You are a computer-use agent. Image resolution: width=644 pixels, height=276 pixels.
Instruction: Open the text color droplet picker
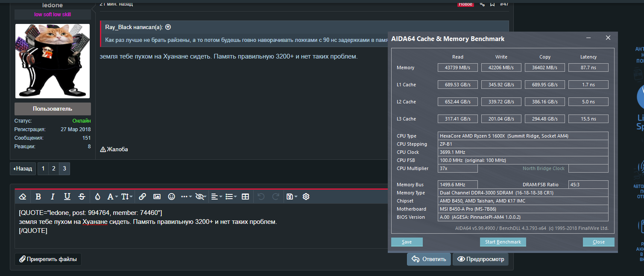pos(97,197)
